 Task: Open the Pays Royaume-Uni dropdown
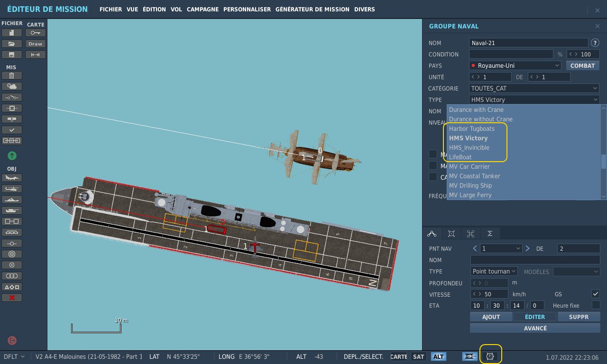click(515, 65)
